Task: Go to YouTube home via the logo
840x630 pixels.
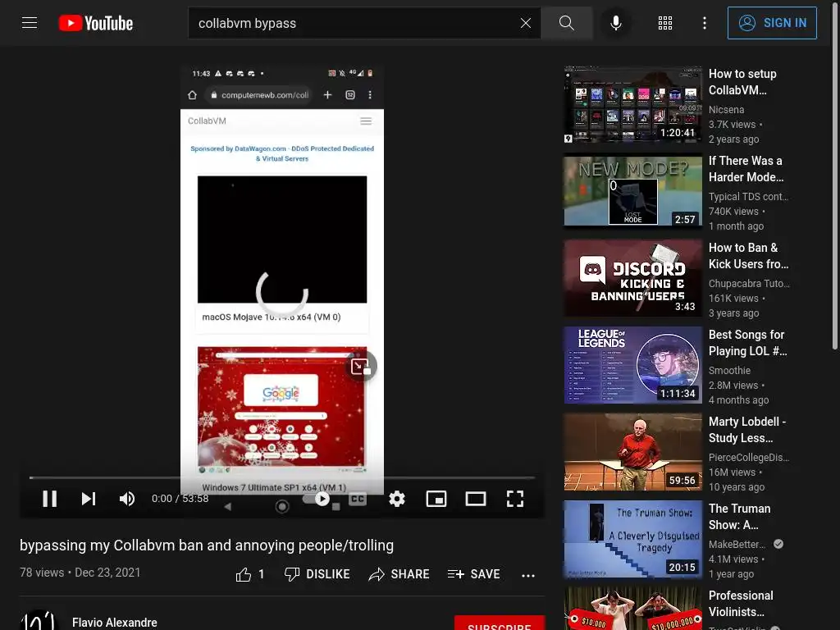Action: (x=96, y=23)
